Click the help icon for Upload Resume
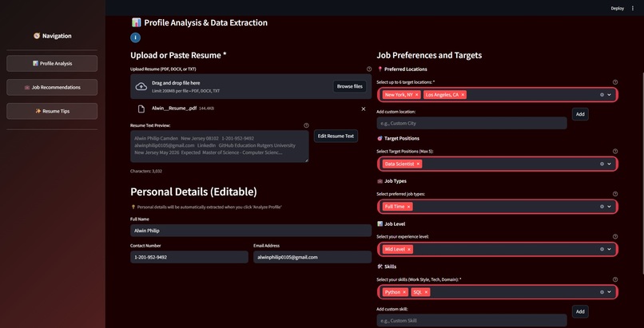This screenshot has height=328, width=644. coord(369,69)
